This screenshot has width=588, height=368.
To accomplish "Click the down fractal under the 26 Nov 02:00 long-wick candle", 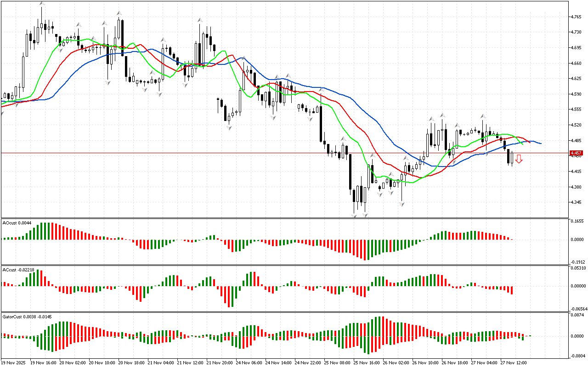I will [402, 203].
